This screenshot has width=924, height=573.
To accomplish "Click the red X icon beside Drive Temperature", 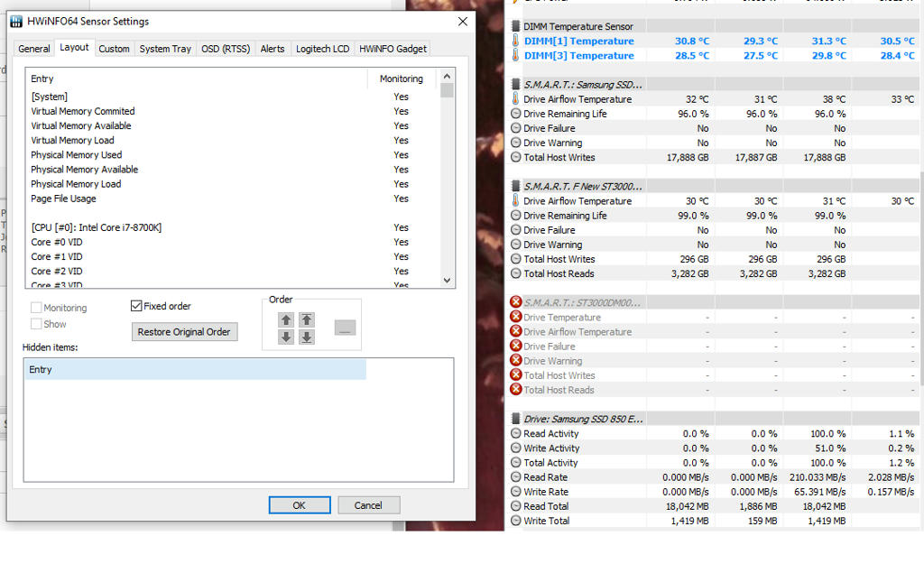I will (x=515, y=317).
